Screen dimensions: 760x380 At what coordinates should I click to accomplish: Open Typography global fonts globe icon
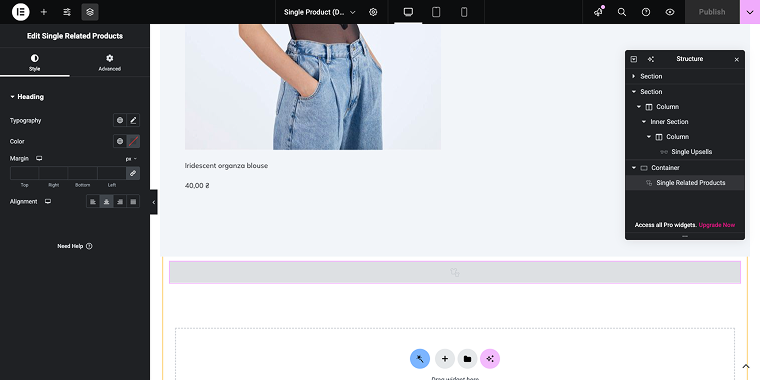point(120,120)
